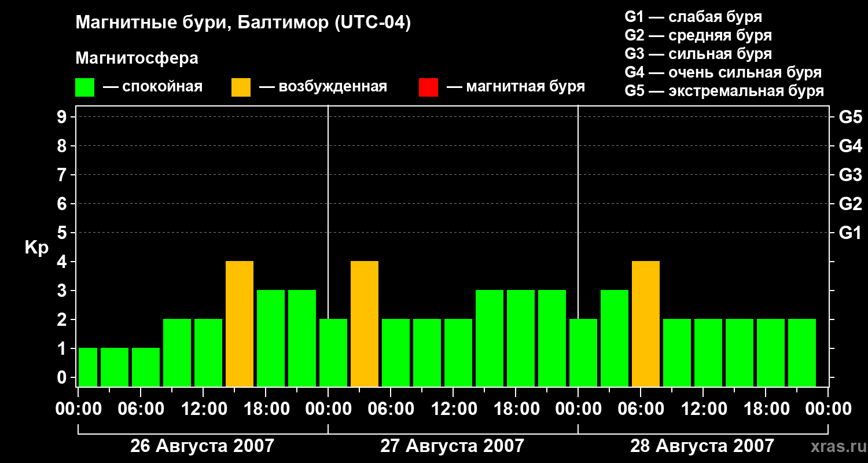Click the '28 Августа 2007' date label

pos(702,446)
